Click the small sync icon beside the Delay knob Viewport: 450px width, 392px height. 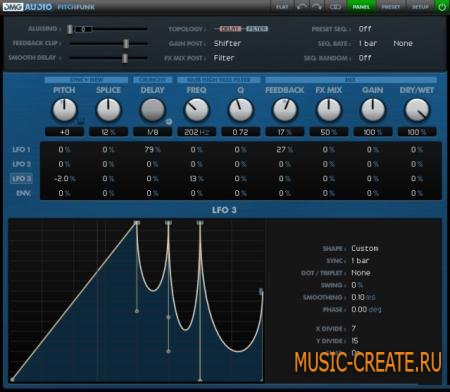pos(169,122)
